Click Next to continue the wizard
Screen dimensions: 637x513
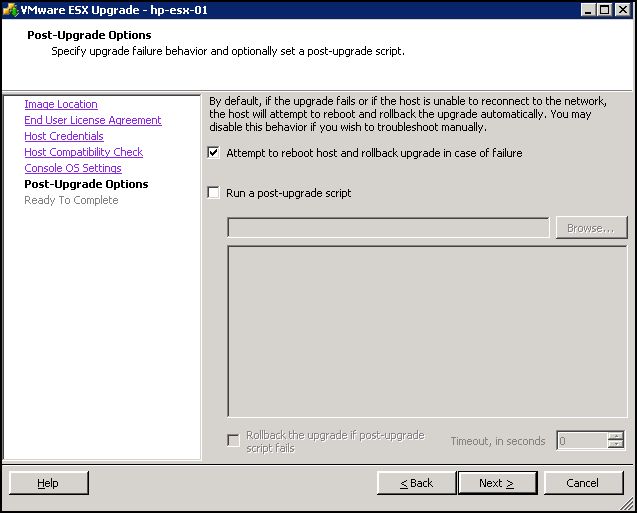point(496,483)
